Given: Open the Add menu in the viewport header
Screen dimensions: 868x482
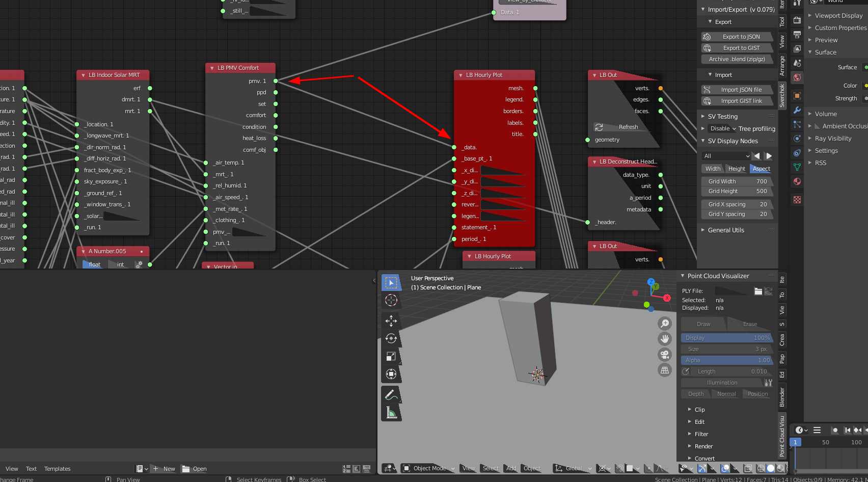Looking at the screenshot, I should pyautogui.click(x=511, y=468).
